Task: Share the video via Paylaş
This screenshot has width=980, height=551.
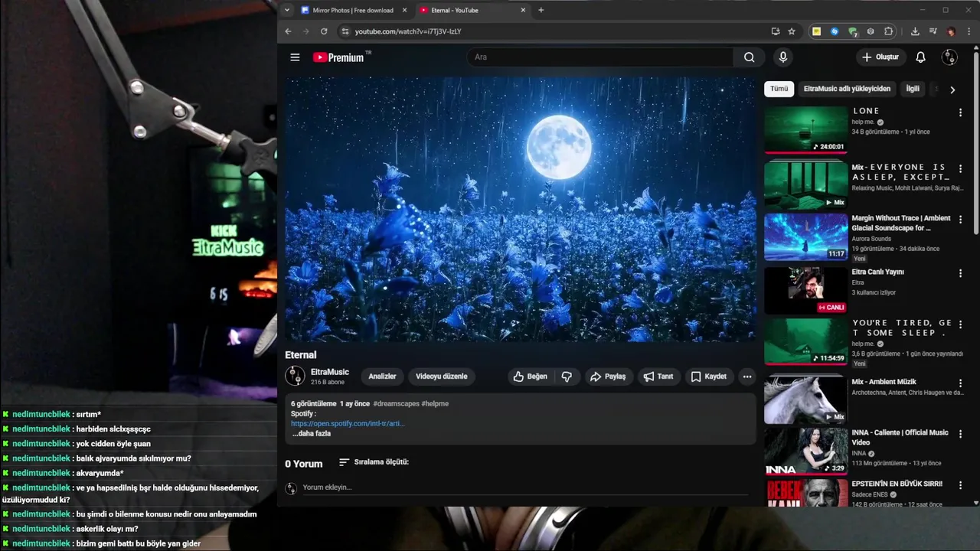Action: point(608,377)
